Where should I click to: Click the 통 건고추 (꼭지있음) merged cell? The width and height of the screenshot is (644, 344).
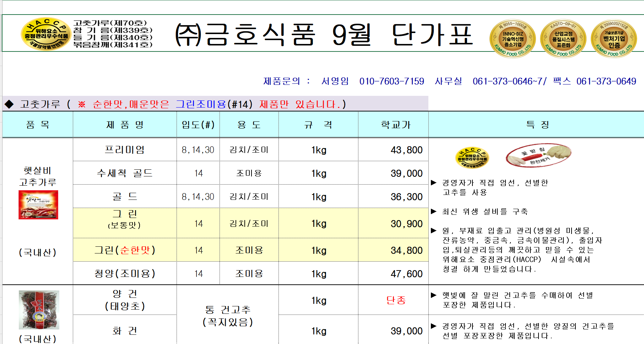(x=228, y=316)
